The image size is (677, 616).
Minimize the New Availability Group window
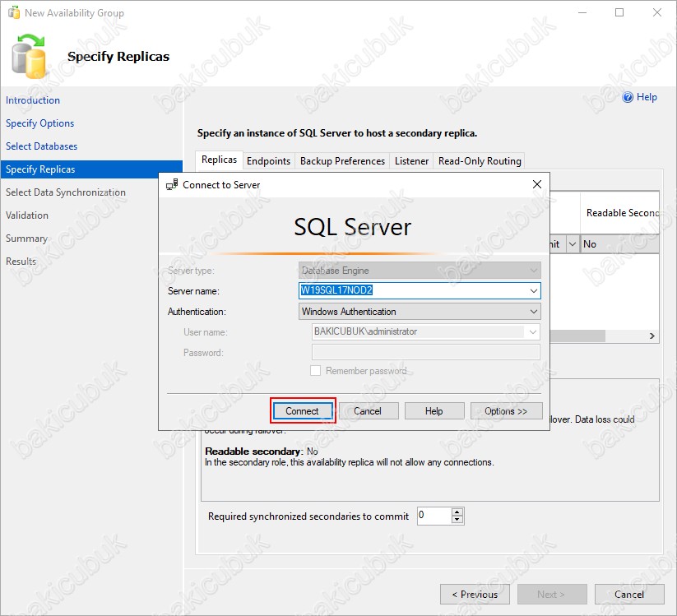tap(582, 12)
